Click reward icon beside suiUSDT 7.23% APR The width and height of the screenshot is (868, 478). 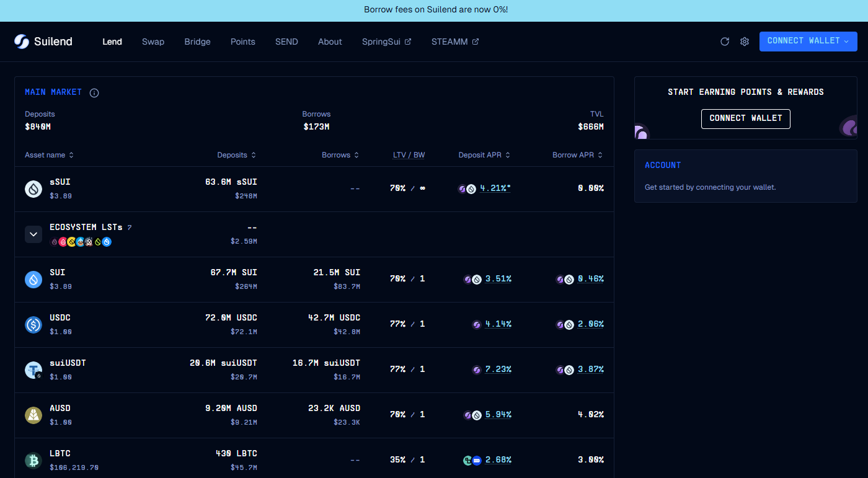tap(477, 370)
